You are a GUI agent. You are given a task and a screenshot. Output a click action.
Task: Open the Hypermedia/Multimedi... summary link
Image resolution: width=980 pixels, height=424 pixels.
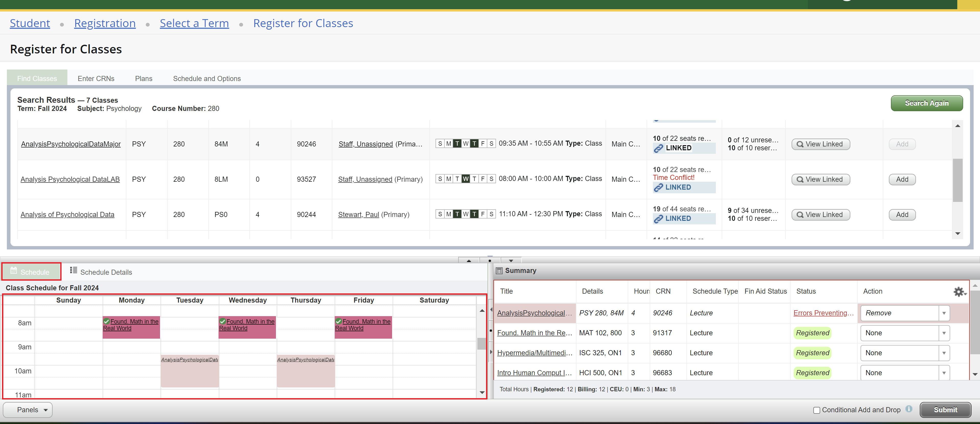(x=535, y=353)
